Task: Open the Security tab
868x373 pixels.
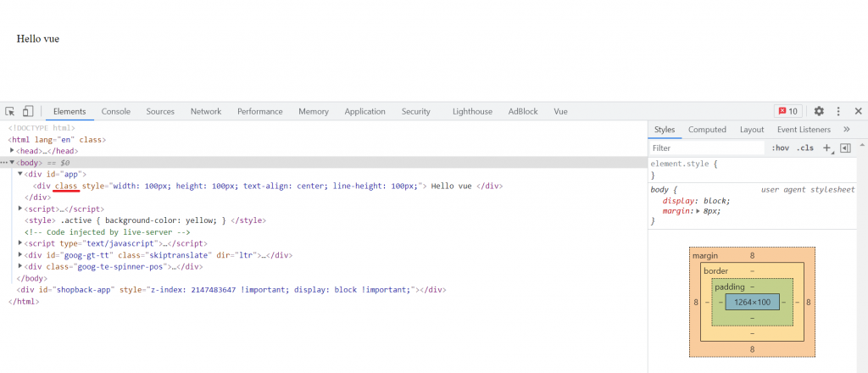Action: click(415, 111)
